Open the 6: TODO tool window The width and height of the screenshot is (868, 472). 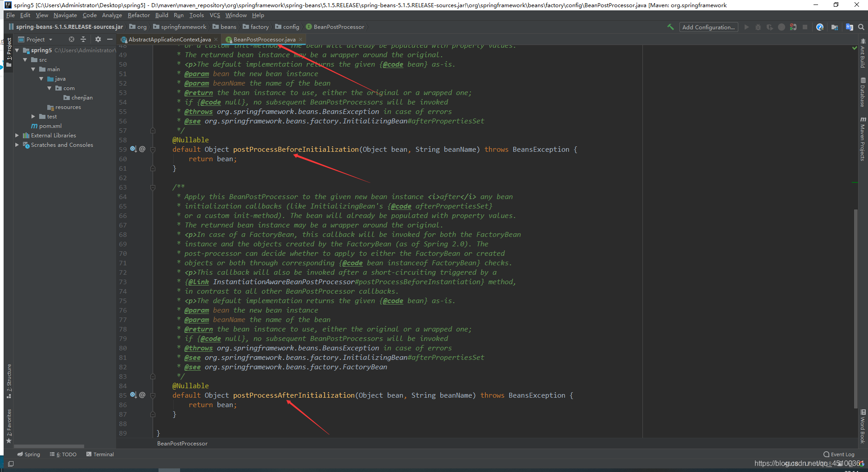pos(63,454)
